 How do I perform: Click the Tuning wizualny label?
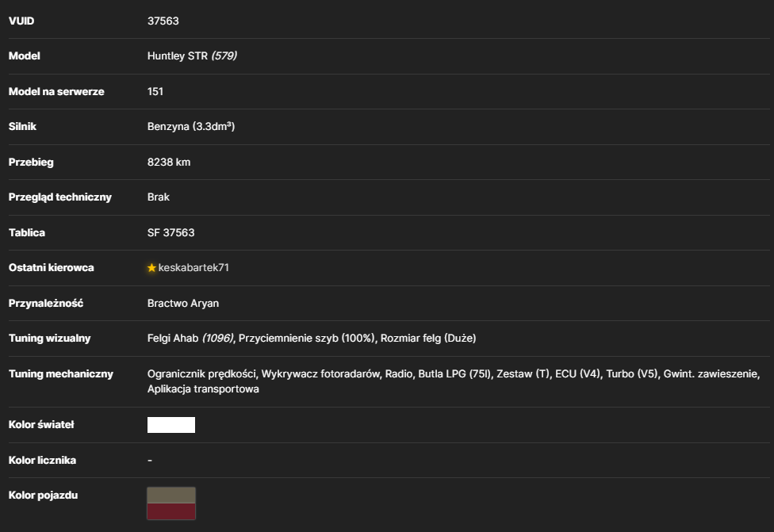(x=49, y=339)
